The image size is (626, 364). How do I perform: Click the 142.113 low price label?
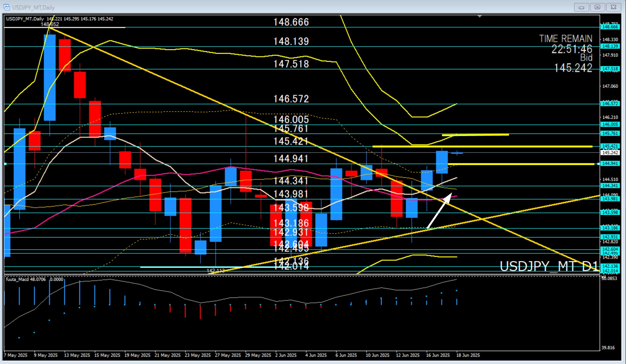pyautogui.click(x=216, y=270)
